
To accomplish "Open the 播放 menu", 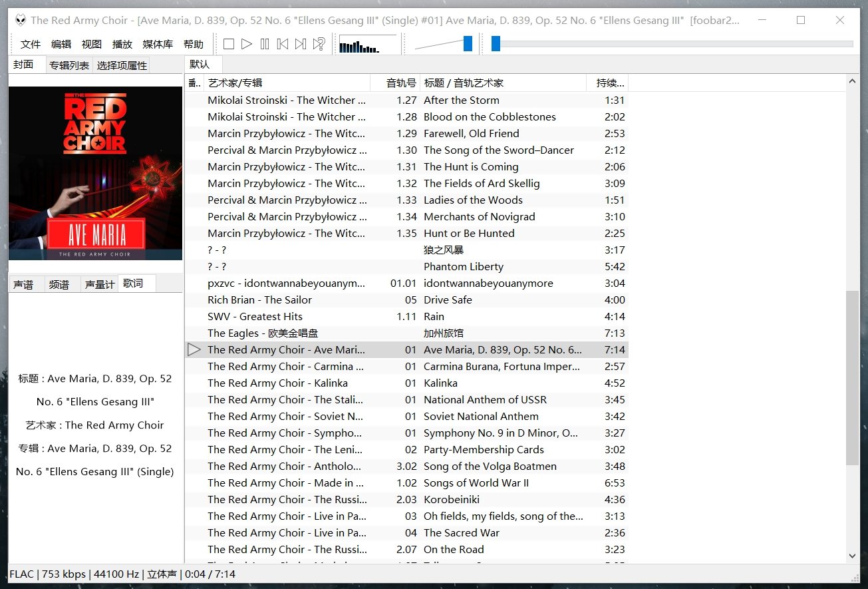I will point(122,45).
